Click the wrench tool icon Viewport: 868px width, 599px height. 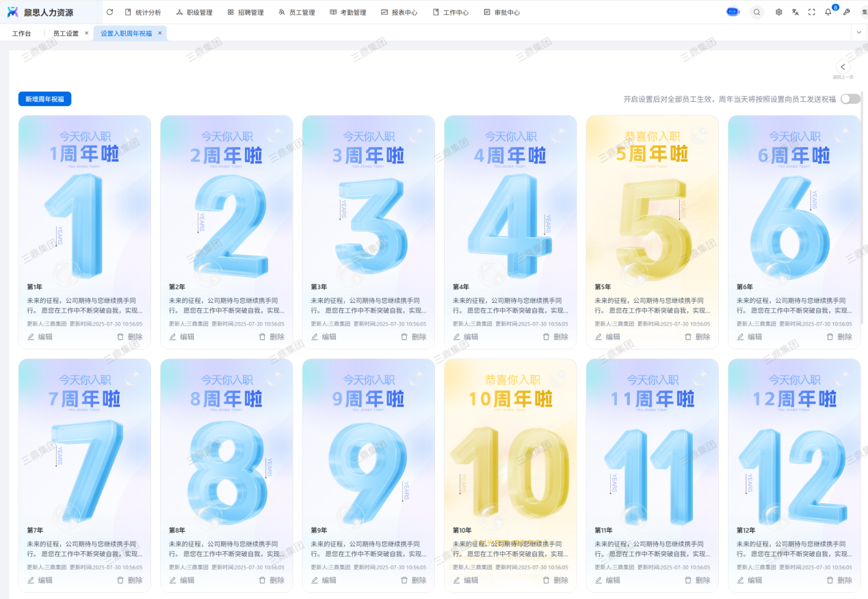(x=846, y=12)
